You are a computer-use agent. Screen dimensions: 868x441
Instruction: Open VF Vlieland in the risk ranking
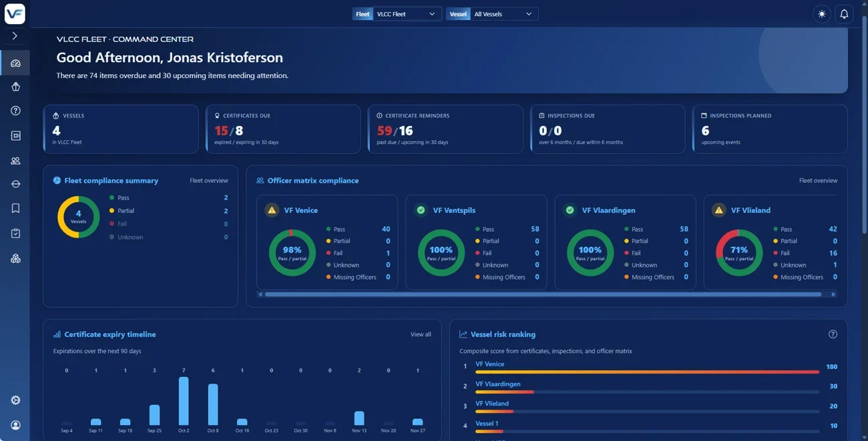pyautogui.click(x=492, y=404)
